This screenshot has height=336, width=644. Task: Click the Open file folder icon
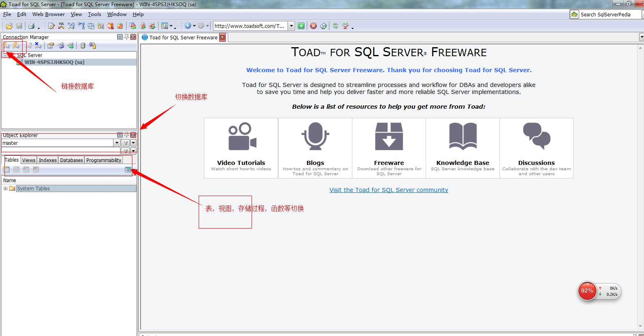9,26
